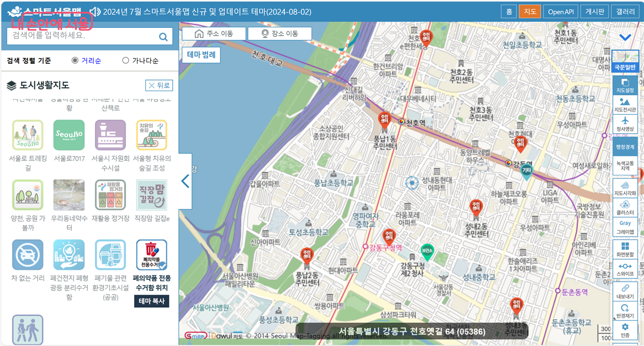This screenshot has width=644, height=346.
Task: Collapse right toolbar with chevron down
Action: [x=625, y=38]
